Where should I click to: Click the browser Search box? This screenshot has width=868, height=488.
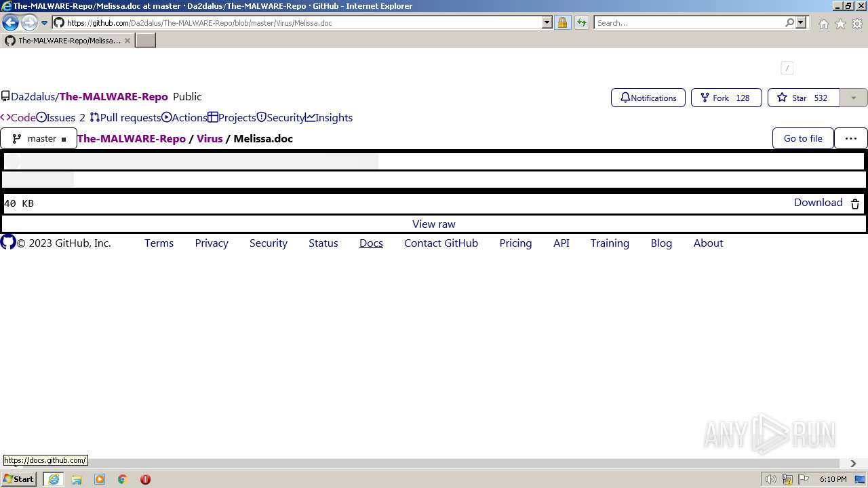click(689, 23)
